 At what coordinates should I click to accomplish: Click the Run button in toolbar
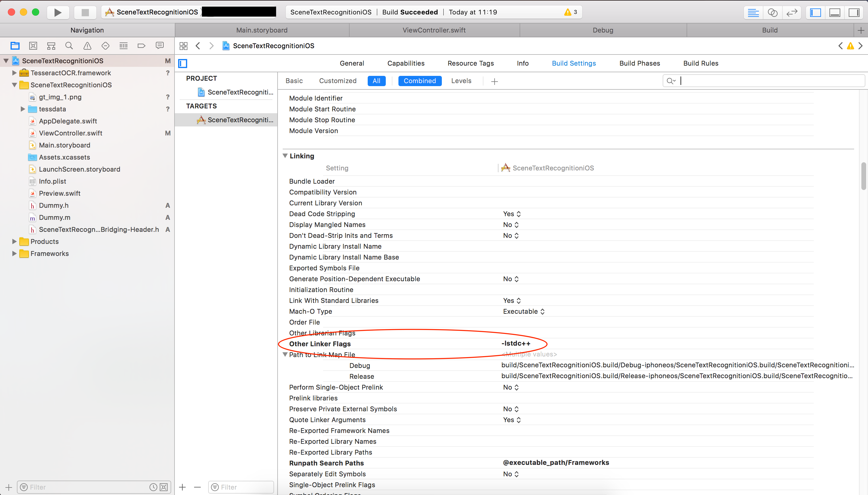[x=57, y=12]
